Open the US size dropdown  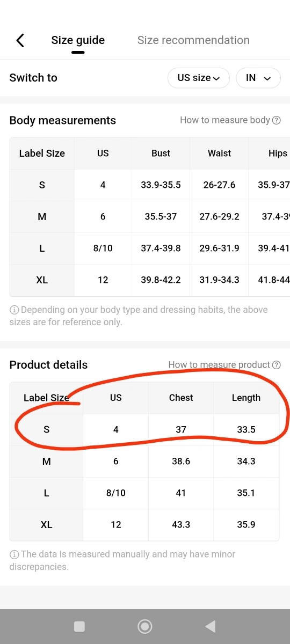[x=199, y=78]
